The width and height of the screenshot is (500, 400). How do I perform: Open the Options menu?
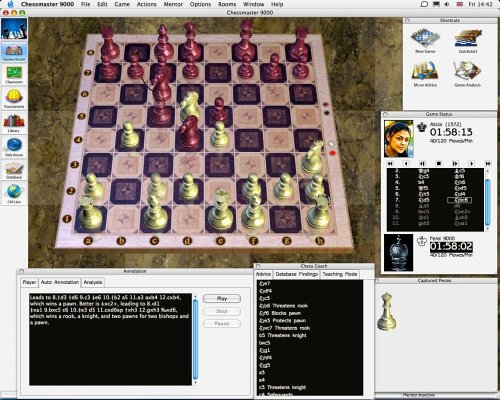(x=200, y=4)
